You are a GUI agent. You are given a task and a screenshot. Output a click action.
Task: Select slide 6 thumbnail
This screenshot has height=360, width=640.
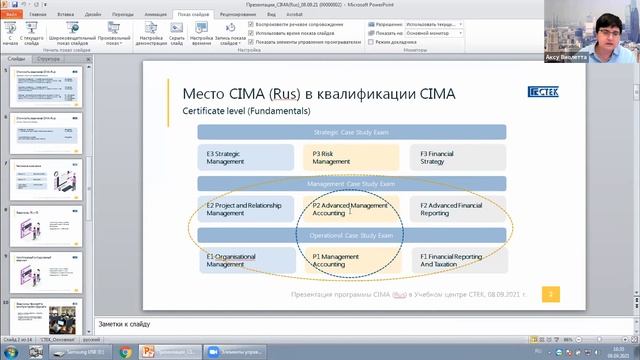tap(46, 133)
